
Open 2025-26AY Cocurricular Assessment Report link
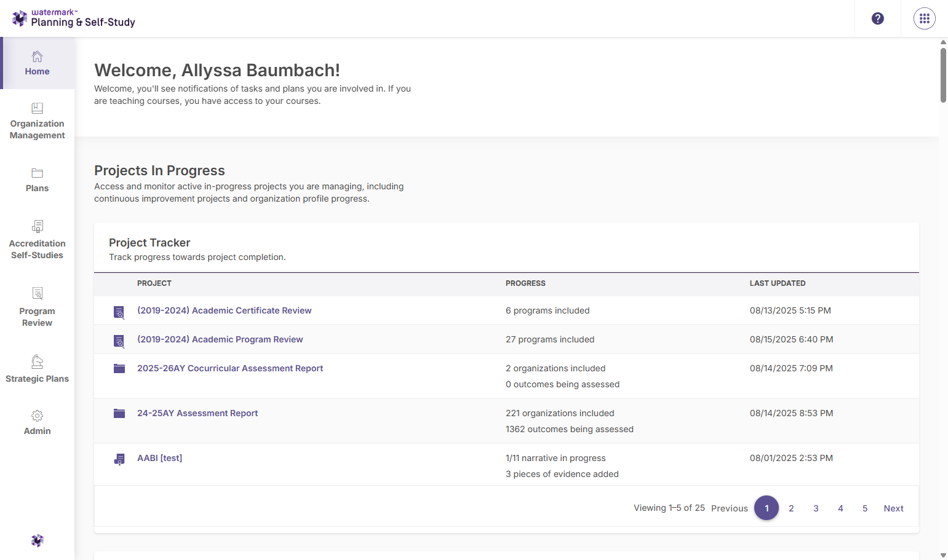click(x=230, y=368)
